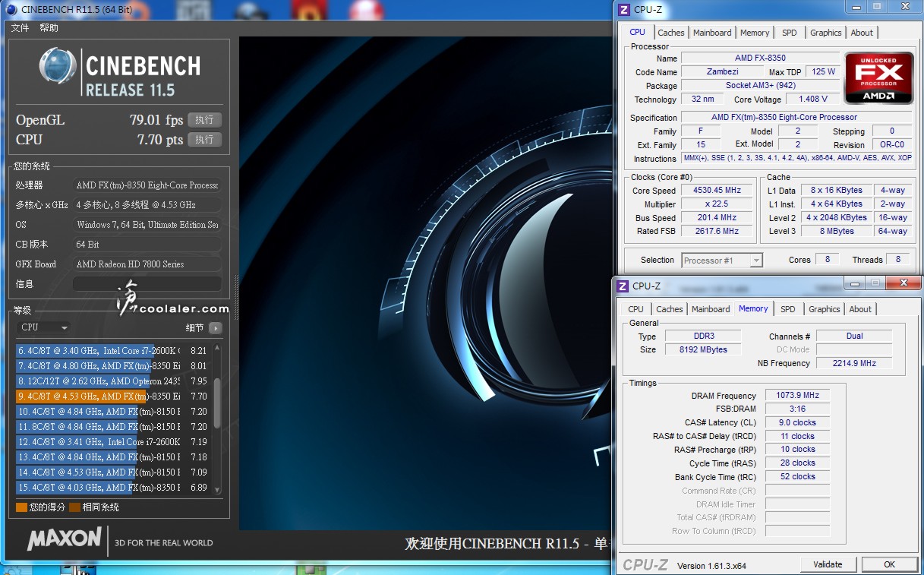The width and height of the screenshot is (924, 575).
Task: Select ranking row 14 FX-8150 scoring 7.09
Action: click(113, 472)
